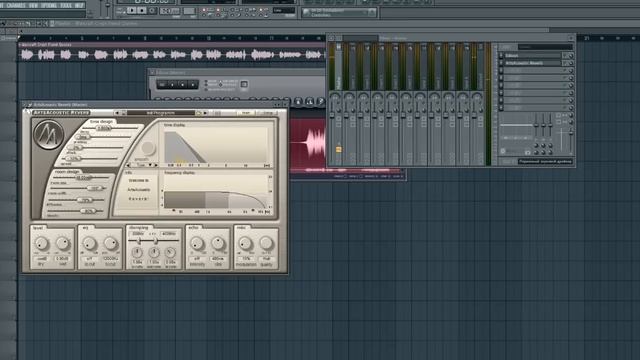
Task: Open the HELP menu
Action: [x=79, y=6]
